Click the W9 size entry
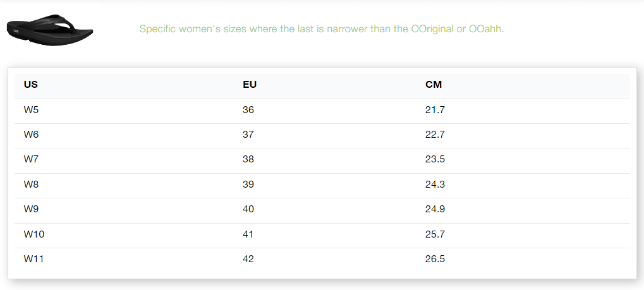The width and height of the screenshot is (644, 290). pos(31,209)
